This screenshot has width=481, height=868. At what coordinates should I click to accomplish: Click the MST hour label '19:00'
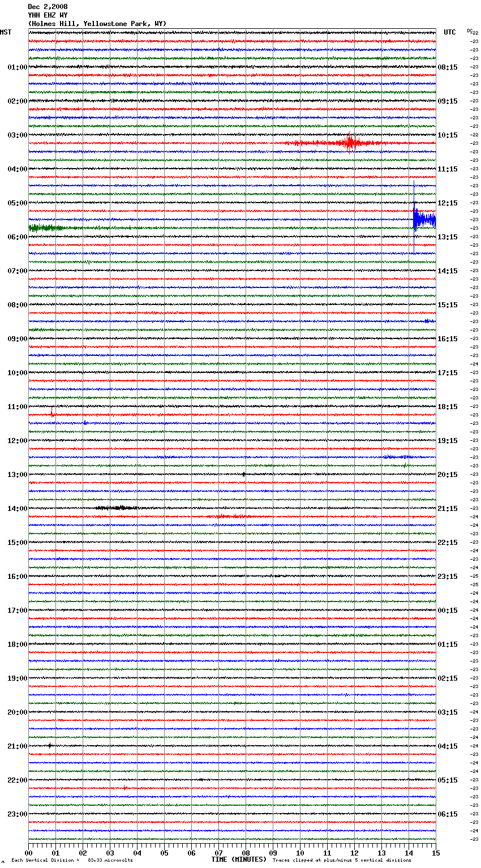pyautogui.click(x=18, y=678)
